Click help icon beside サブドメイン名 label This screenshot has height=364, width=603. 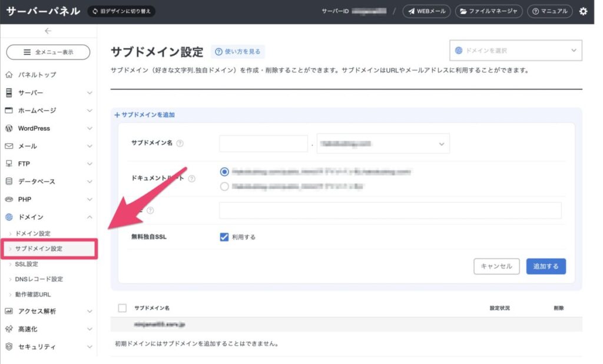coord(180,143)
